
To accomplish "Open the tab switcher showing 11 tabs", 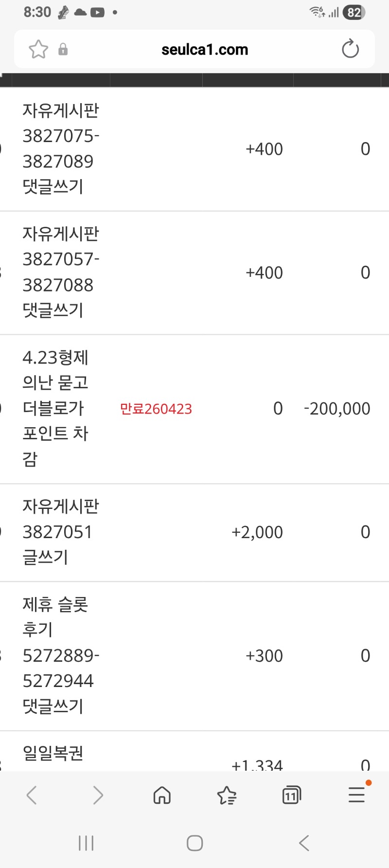I will tap(291, 796).
